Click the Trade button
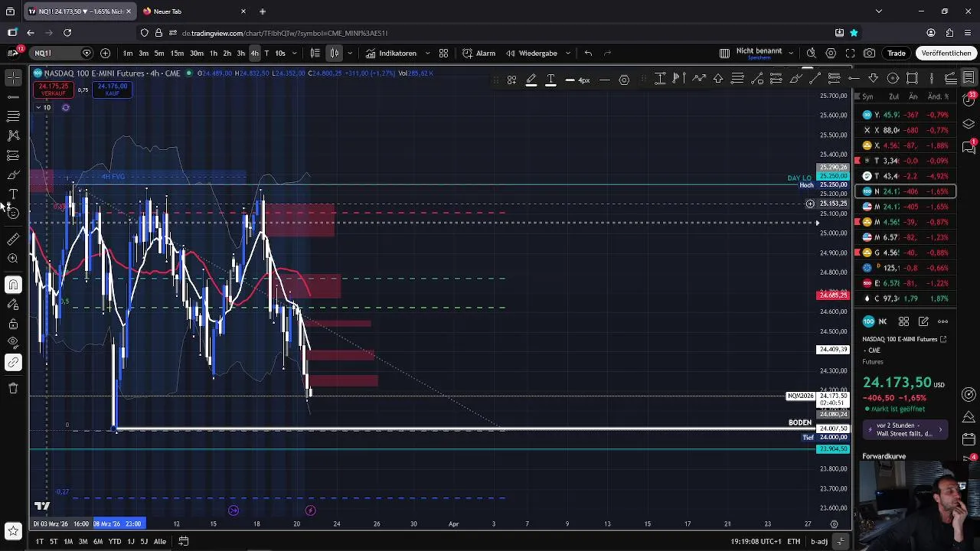 pyautogui.click(x=897, y=53)
